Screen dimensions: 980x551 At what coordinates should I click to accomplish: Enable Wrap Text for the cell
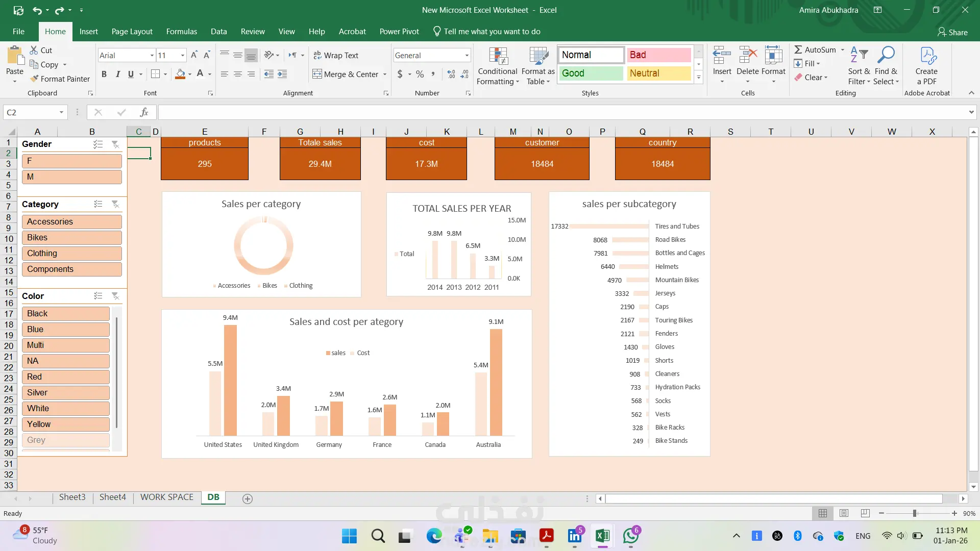point(335,55)
